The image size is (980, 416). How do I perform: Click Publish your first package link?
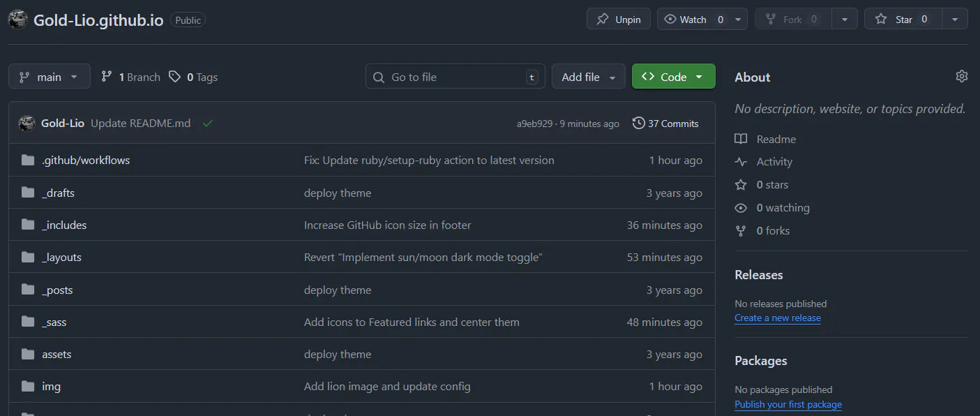[x=787, y=405]
